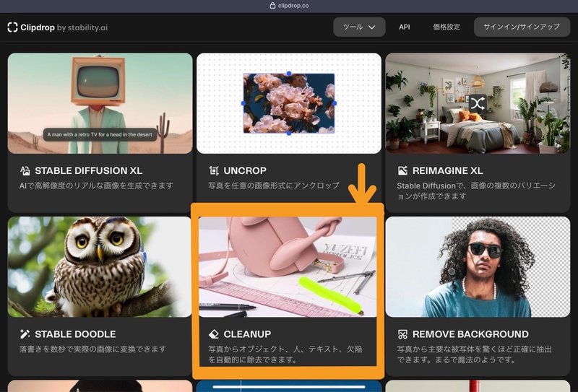
Task: Click description 'AIで高解像度のリアルな画像を生成できます'
Action: (x=96, y=186)
